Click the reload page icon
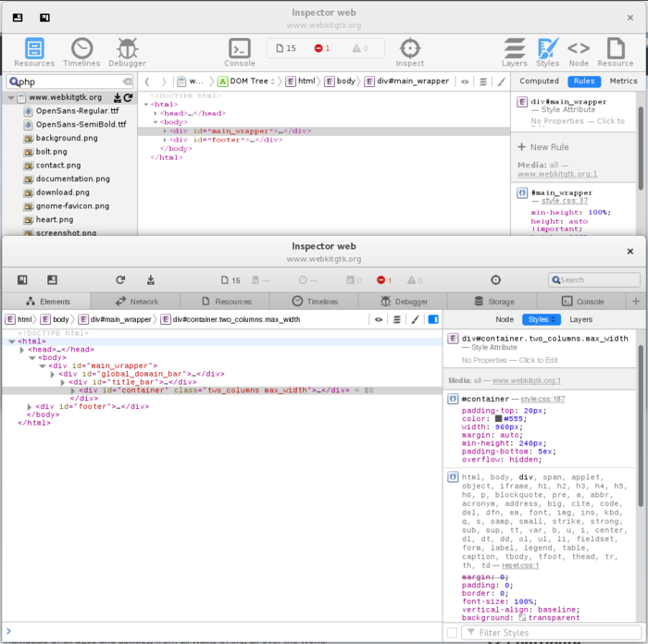648x644 pixels. point(120,279)
